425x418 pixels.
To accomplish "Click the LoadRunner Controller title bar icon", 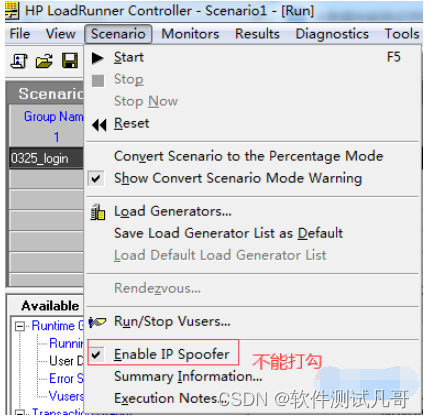I will (x=12, y=10).
